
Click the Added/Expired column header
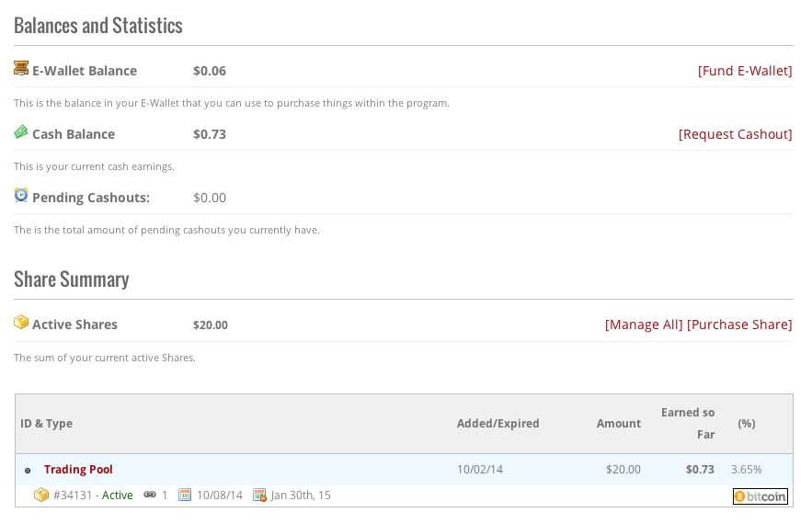coord(497,424)
